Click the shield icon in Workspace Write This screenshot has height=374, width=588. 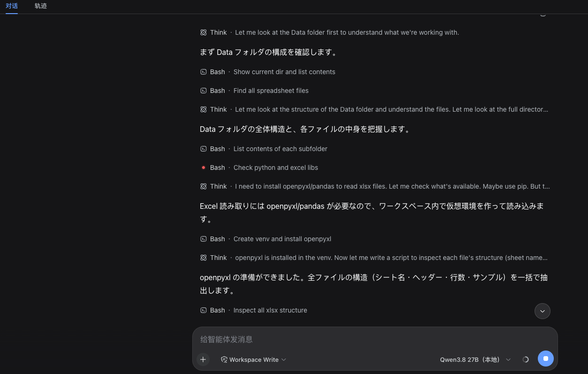coord(224,359)
